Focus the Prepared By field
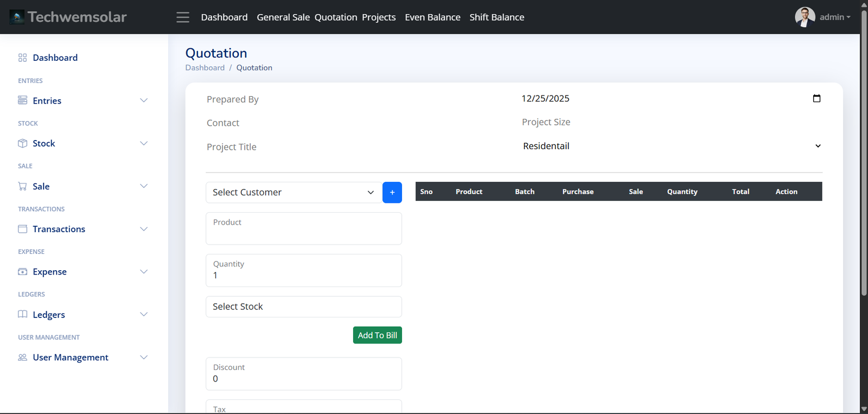This screenshot has width=868, height=414. tap(357, 99)
